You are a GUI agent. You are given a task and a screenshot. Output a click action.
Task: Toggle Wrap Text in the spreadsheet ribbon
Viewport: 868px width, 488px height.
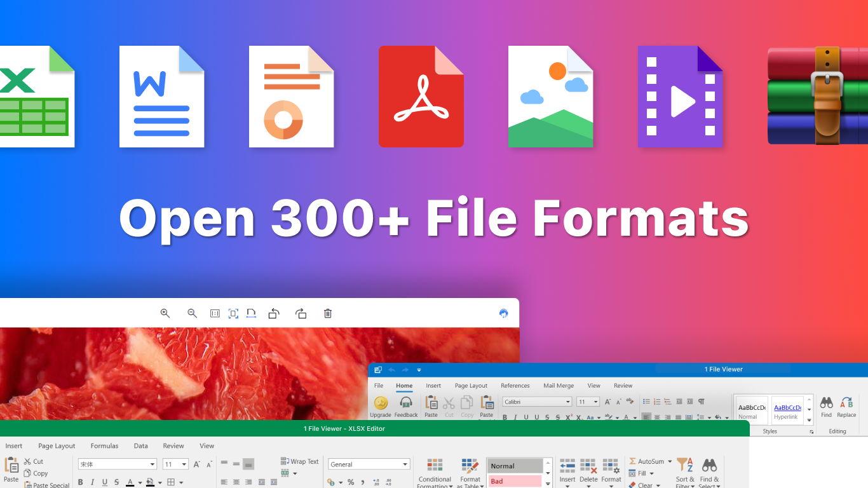point(299,461)
